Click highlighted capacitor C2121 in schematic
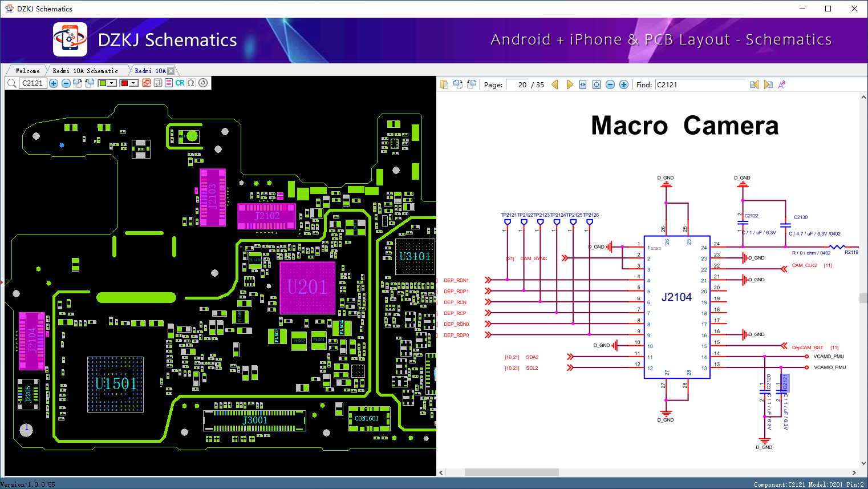 click(785, 383)
